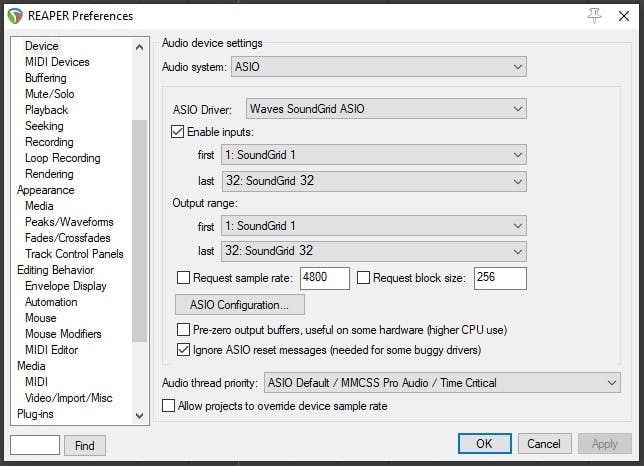The image size is (644, 466).
Task: Click the ASIO Configuration button
Action: (240, 305)
